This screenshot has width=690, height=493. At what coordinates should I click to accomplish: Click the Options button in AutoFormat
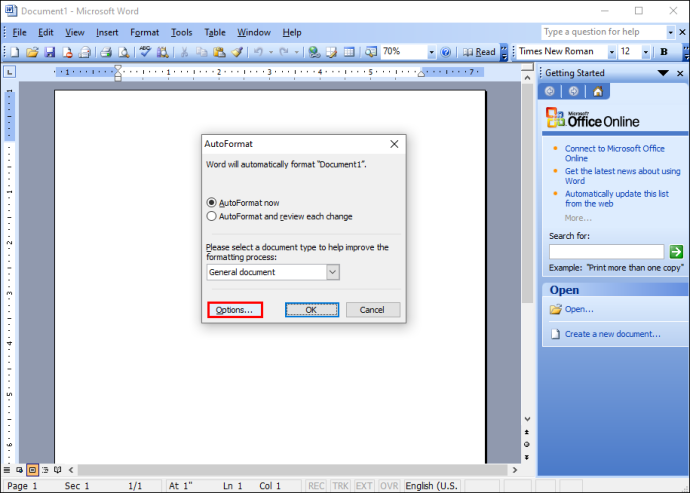235,309
